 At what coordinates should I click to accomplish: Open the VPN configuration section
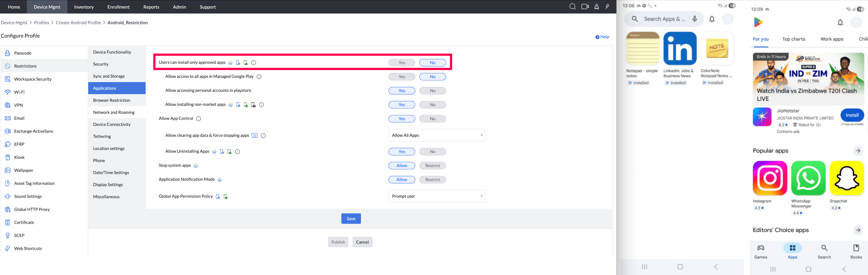19,105
